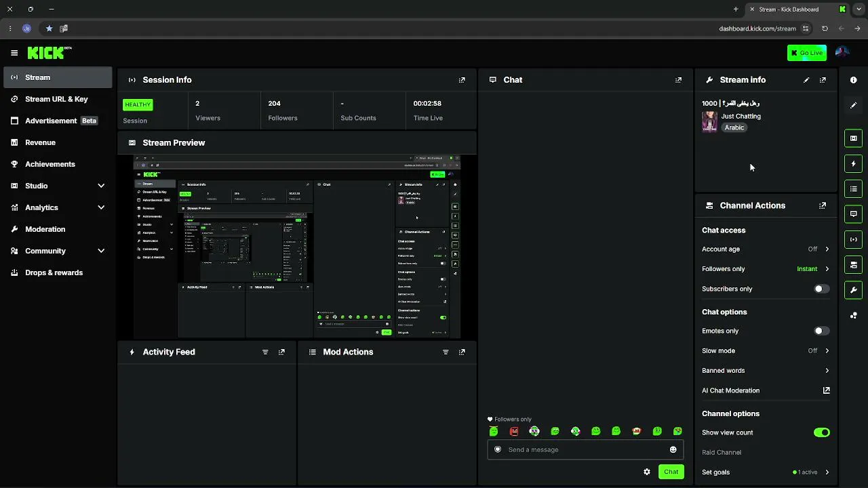Open chat settings gear icon
The image size is (868, 488).
point(647,472)
